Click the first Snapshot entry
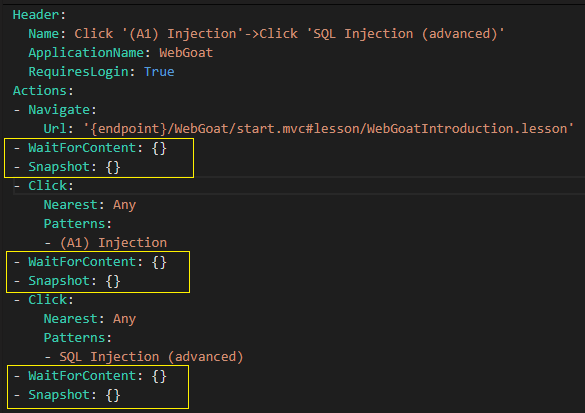The image size is (585, 413). click(x=67, y=167)
